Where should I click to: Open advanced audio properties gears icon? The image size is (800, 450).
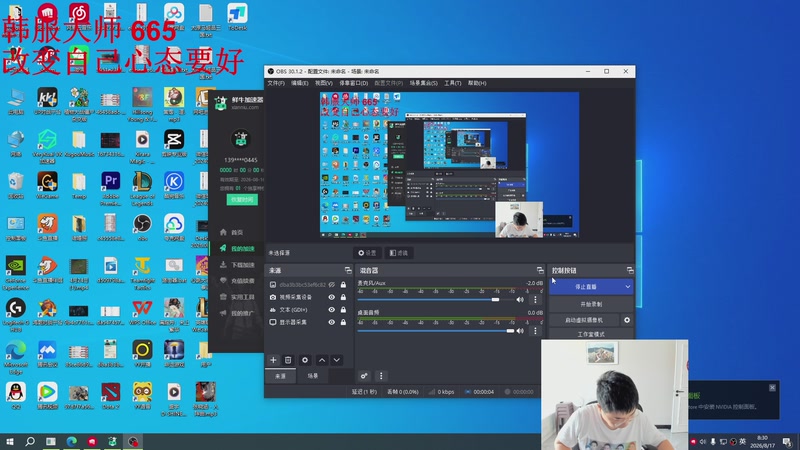364,376
